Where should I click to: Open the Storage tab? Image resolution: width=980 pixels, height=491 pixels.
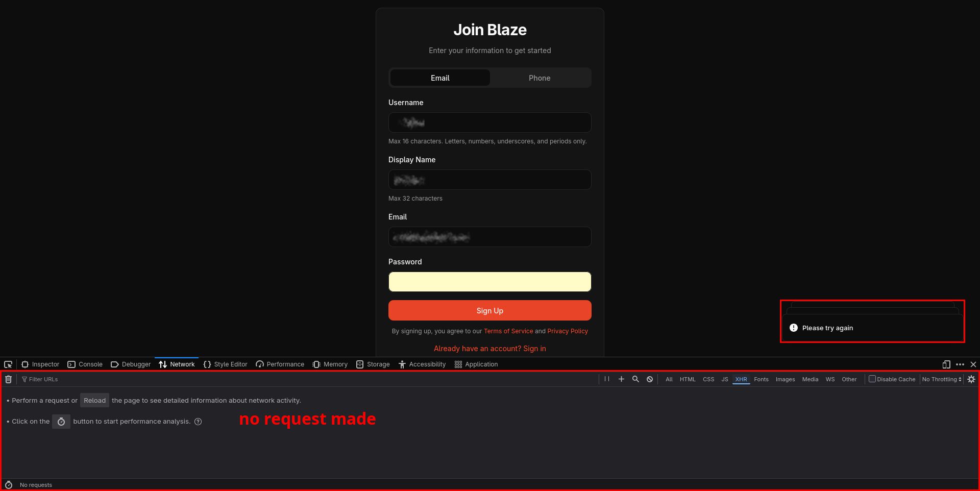click(x=373, y=364)
